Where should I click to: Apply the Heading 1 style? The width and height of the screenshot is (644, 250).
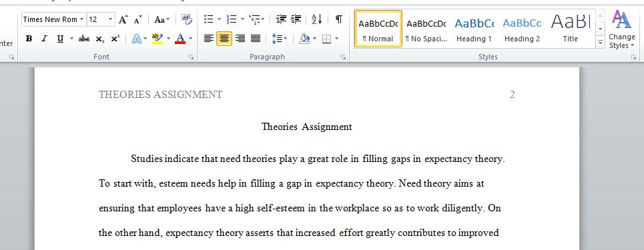click(474, 29)
